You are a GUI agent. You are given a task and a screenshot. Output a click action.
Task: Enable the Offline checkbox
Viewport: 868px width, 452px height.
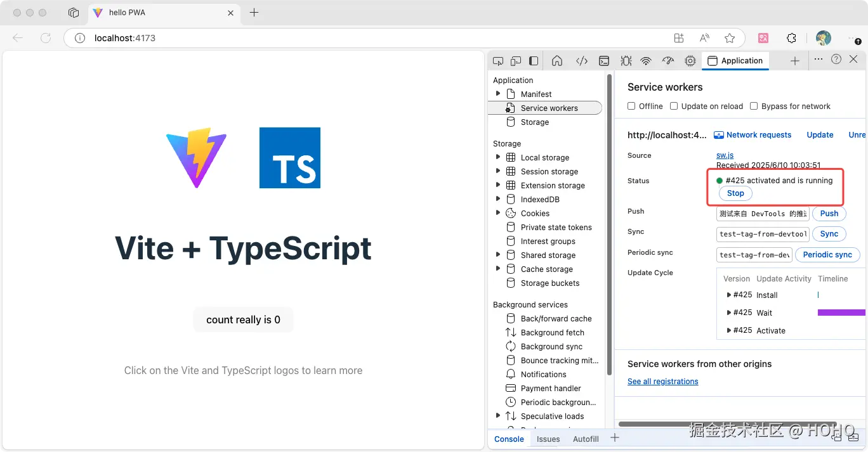(631, 106)
